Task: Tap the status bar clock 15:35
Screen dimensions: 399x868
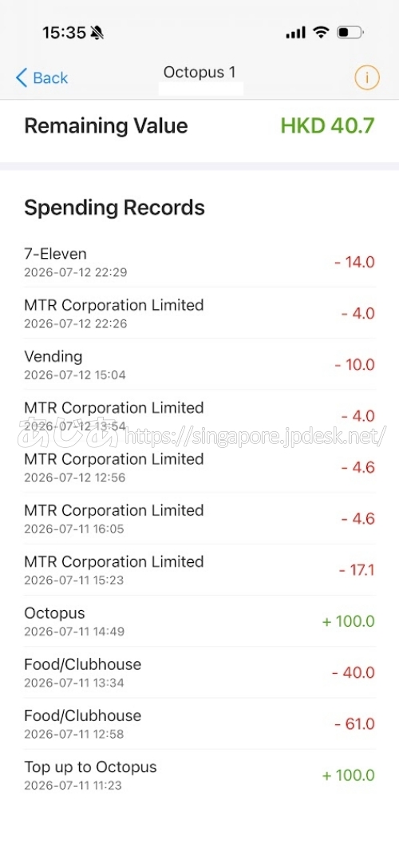Action: (x=64, y=34)
